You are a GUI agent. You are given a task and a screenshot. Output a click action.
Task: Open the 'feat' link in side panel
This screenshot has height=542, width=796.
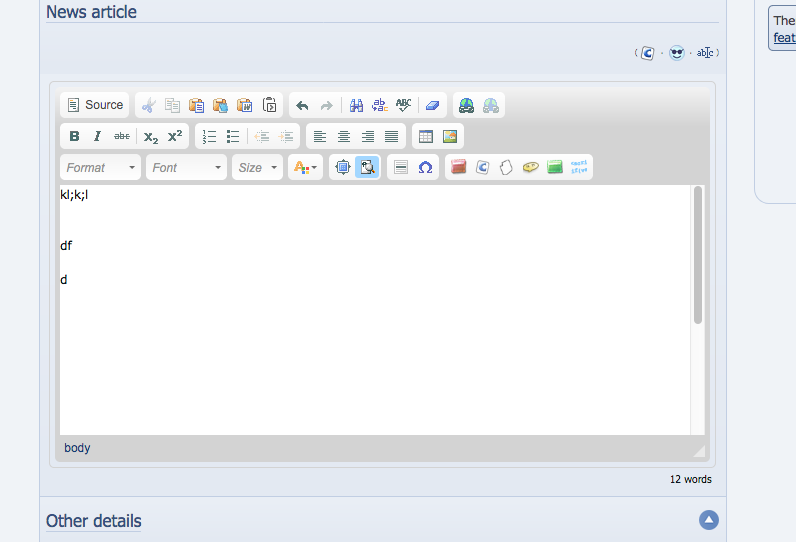click(784, 38)
